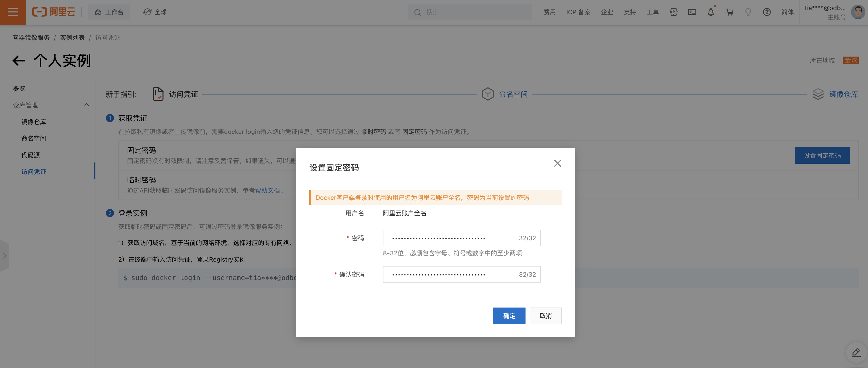Expand the collapsed left side panel arrow

[4, 255]
